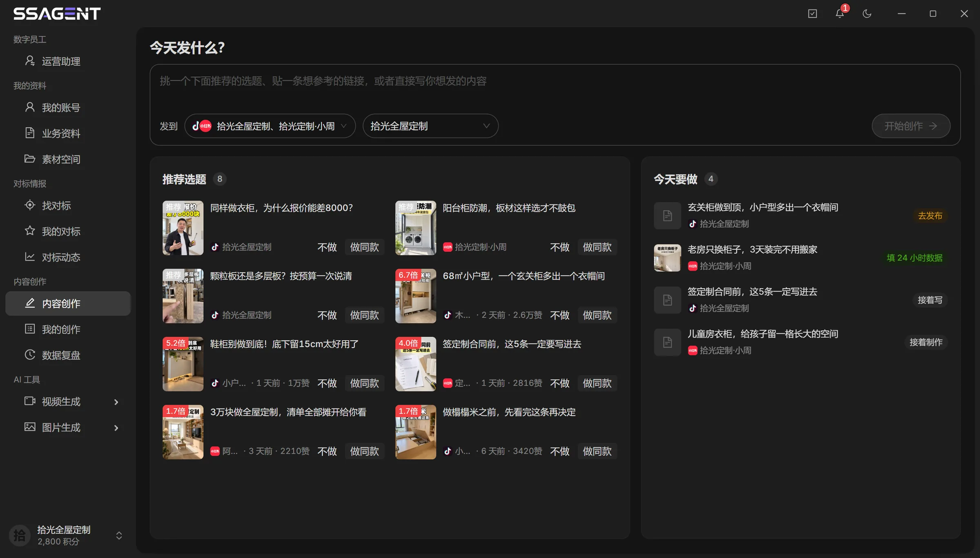Click the 我的创作 list icon
This screenshot has width=980, height=558.
(30, 329)
